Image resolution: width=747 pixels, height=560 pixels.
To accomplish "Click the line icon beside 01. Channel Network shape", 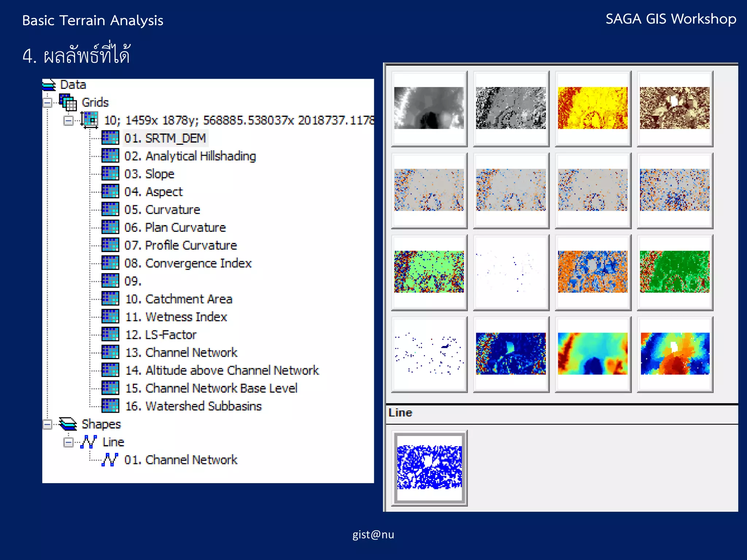I will (110, 460).
